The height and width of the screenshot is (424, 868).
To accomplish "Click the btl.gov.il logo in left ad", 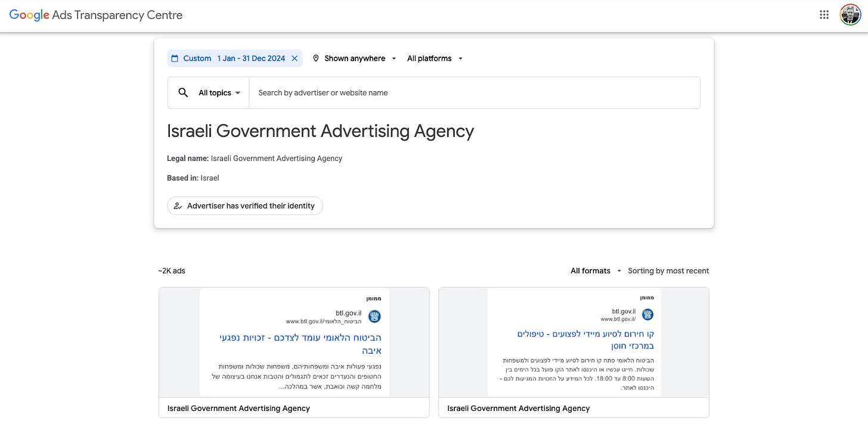I will tap(374, 316).
